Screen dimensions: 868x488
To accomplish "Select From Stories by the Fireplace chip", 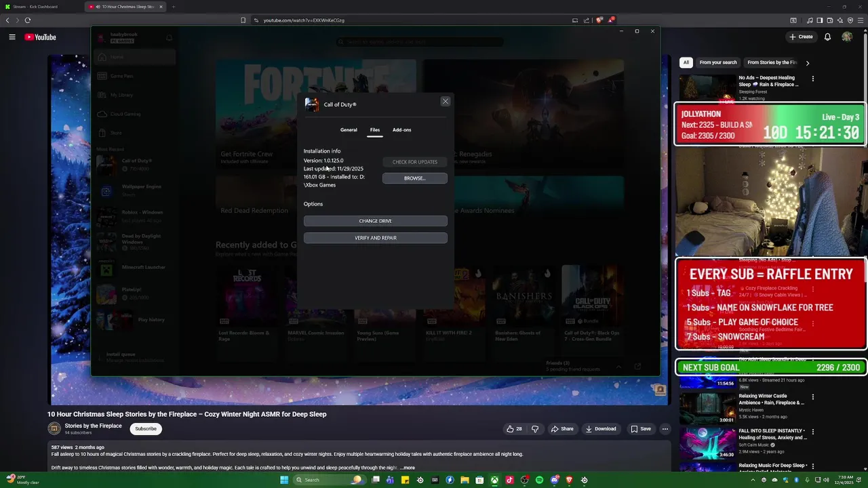I will pyautogui.click(x=772, y=62).
